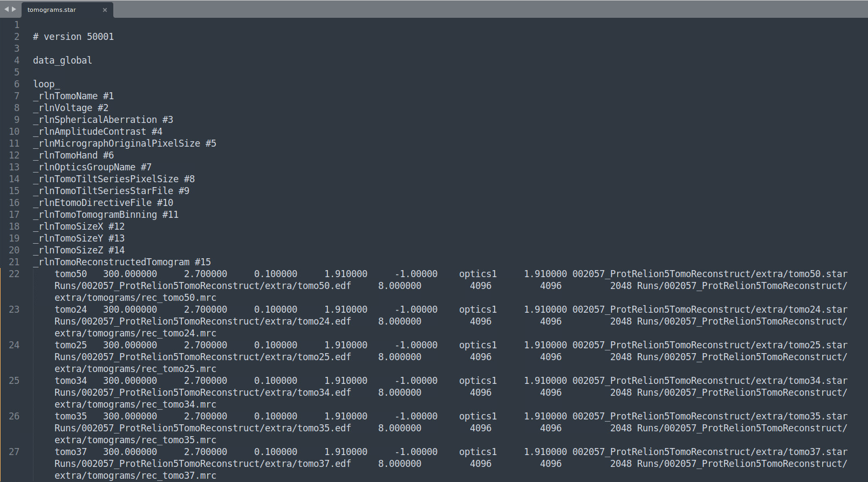Click '_rlnAmplitudeContrast #4' label
Screen dimensions: 868x482
click(x=98, y=132)
